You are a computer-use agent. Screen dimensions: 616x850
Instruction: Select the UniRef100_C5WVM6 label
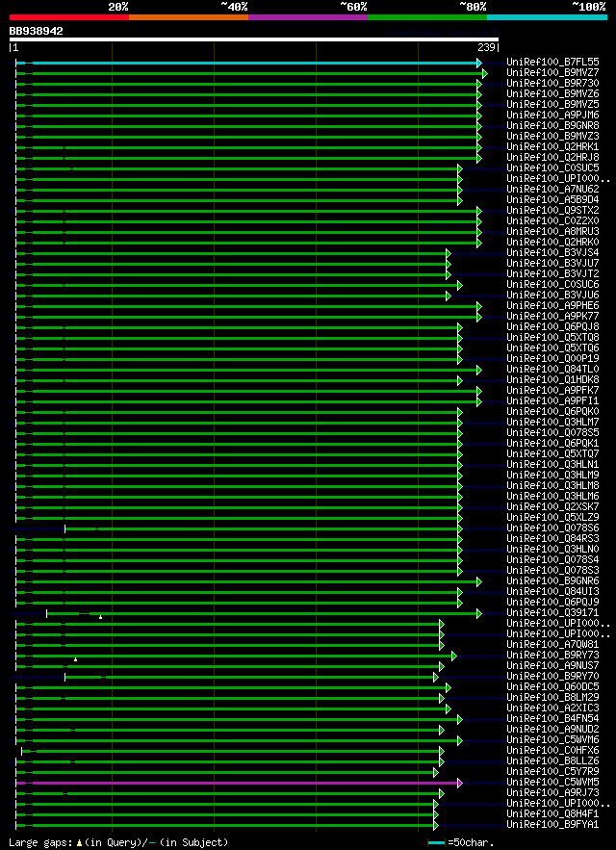[x=552, y=739]
